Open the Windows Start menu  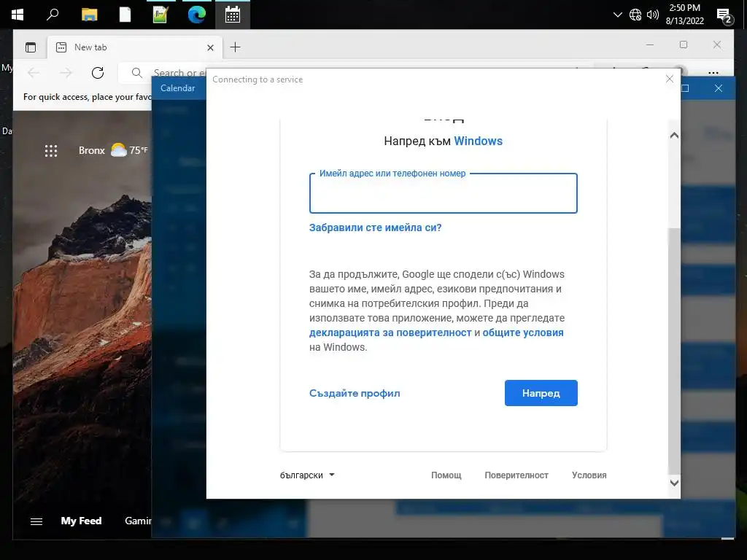[18, 15]
